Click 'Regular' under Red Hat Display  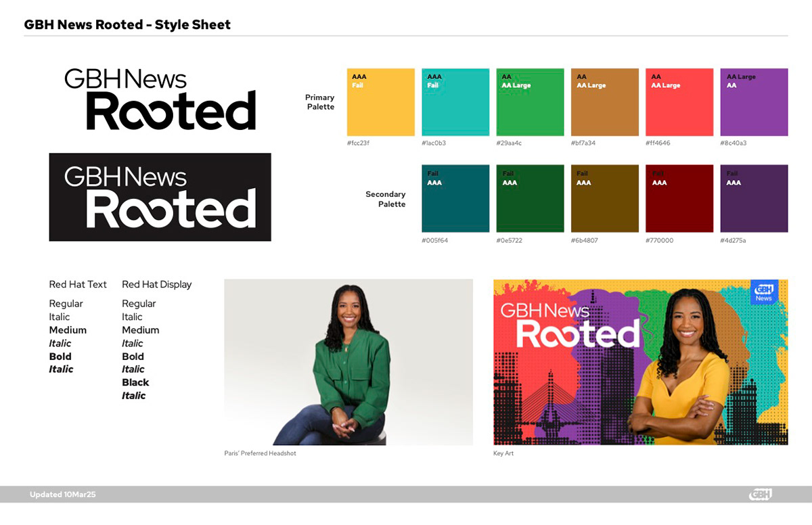coord(139,304)
